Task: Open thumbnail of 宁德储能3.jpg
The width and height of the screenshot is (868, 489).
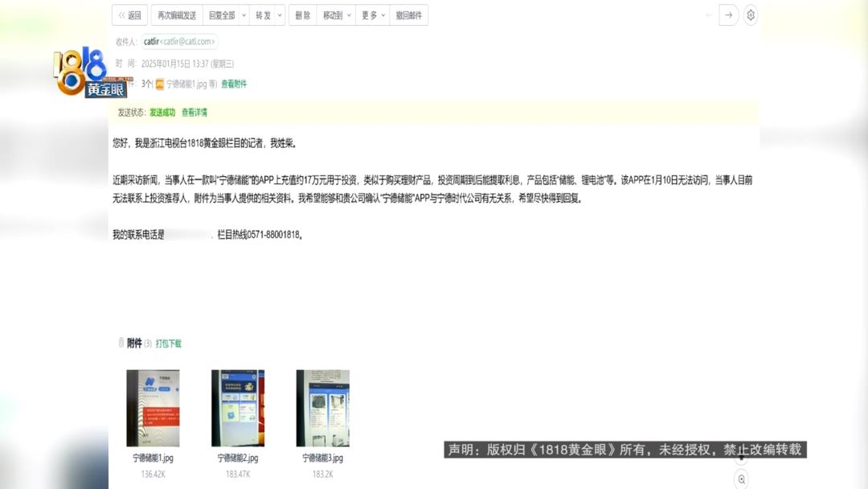Action: click(x=323, y=408)
